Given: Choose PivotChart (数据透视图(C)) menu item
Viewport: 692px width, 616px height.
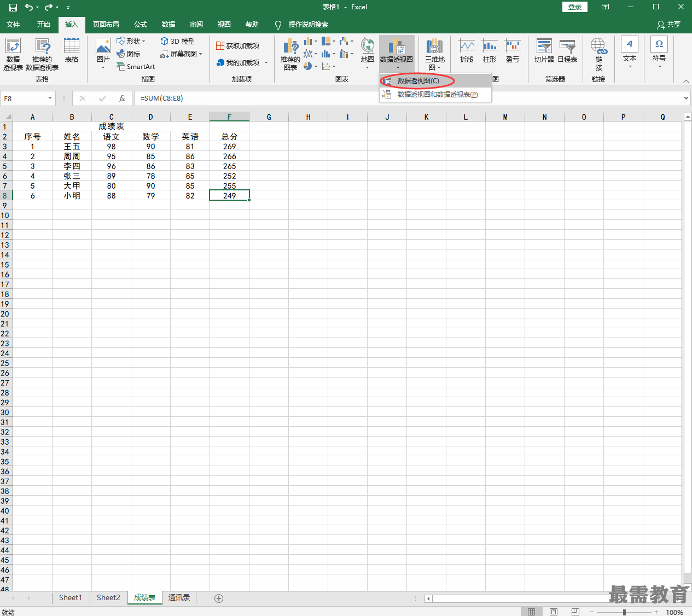Looking at the screenshot, I should click(435, 81).
